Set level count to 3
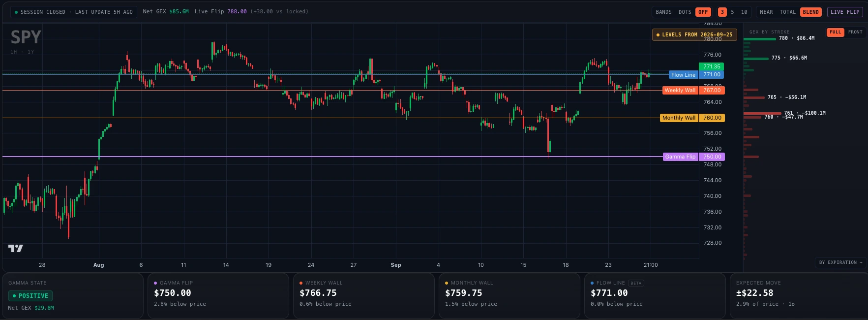868x320 pixels. pos(722,12)
